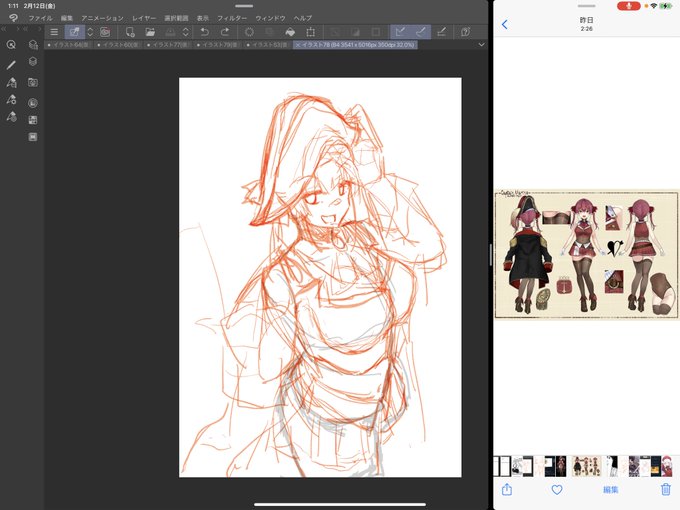Viewport: 680px width, 510px height.
Task: Open the grid-like palette icon
Action: coord(33,120)
